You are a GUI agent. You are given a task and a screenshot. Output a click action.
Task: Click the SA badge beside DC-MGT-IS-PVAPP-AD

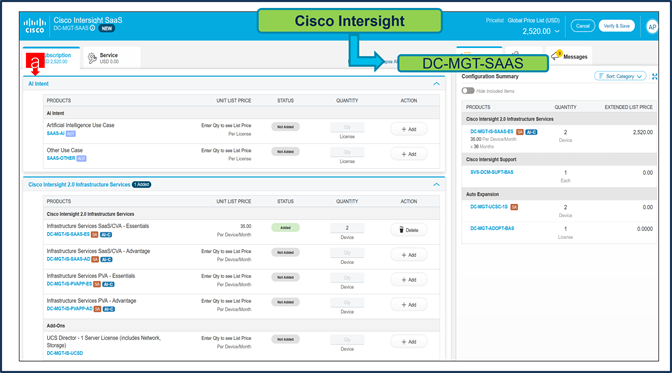tap(97, 309)
